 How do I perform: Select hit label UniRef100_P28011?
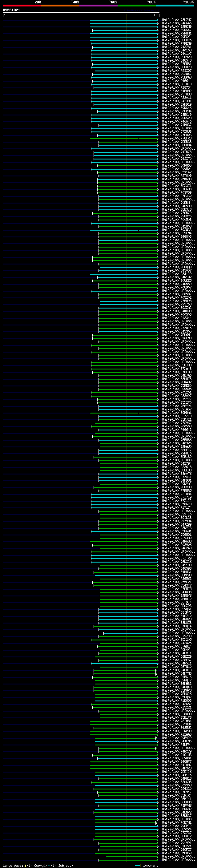177,98
